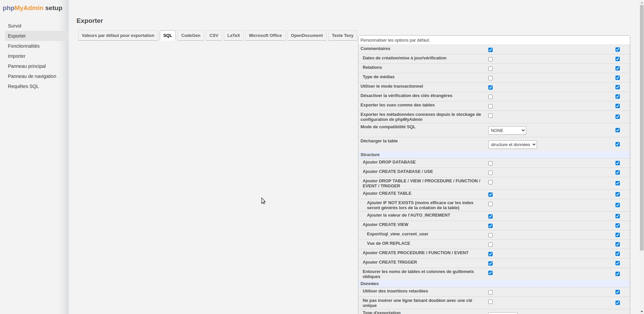Check the first Ajouter DROP DATABASE checkbox
Screen dimensions: 644x314
point(490,164)
